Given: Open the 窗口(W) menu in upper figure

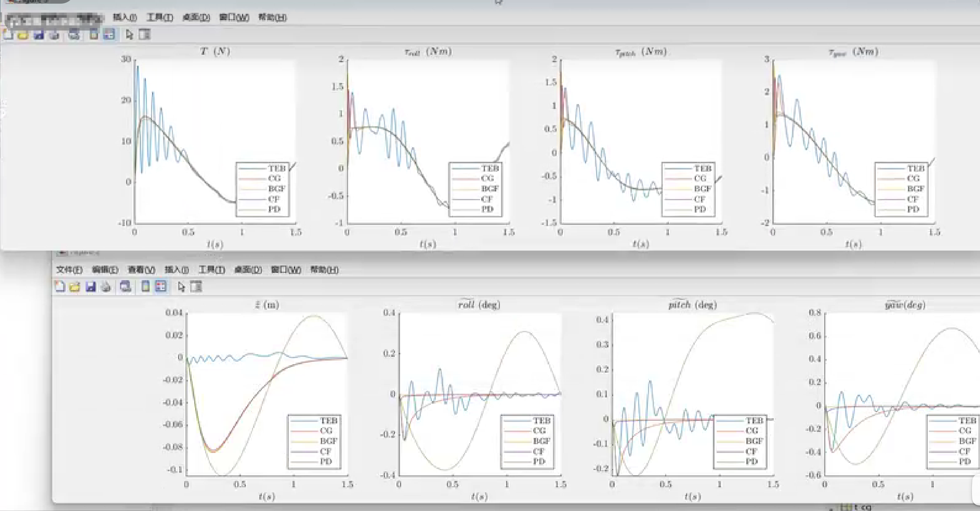Looking at the screenshot, I should [234, 18].
